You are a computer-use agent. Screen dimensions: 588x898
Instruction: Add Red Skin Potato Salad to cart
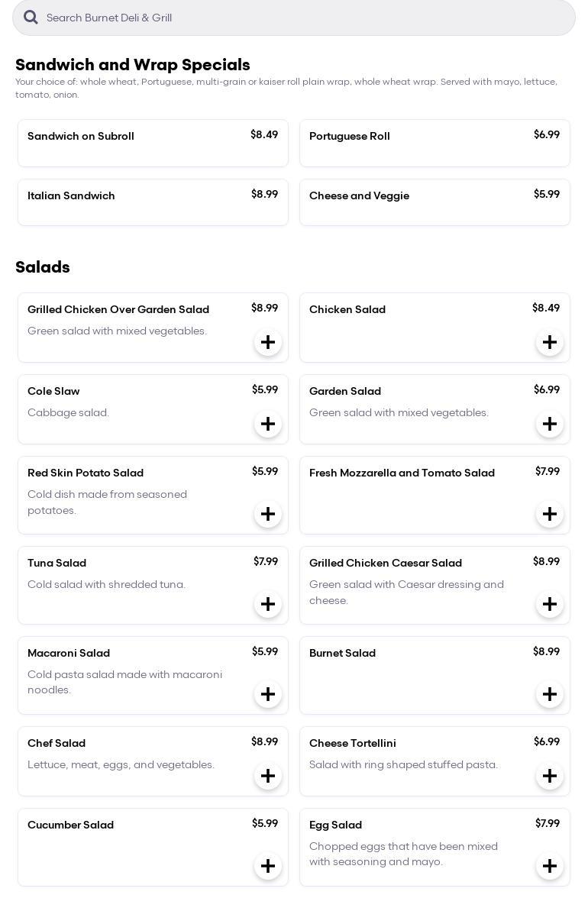click(268, 514)
